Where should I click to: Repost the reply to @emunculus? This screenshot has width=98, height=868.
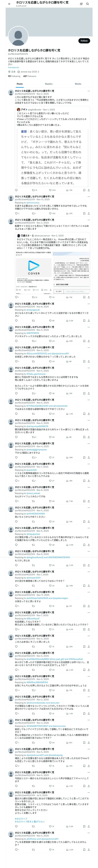coord(33,213)
